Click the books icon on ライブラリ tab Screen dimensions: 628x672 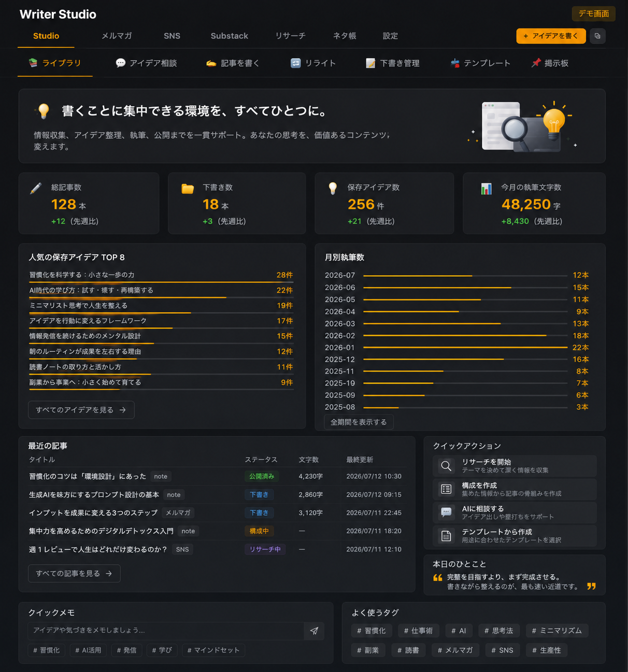click(33, 63)
